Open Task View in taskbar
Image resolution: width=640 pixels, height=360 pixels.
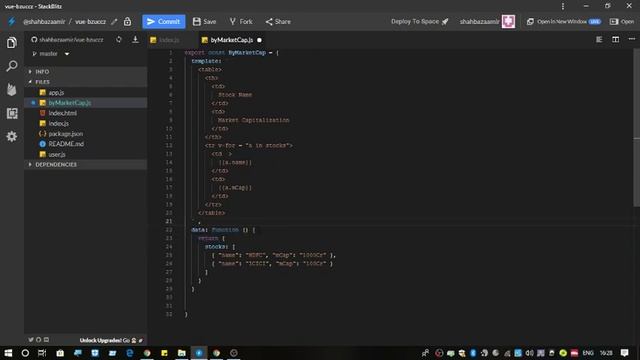pos(42,353)
